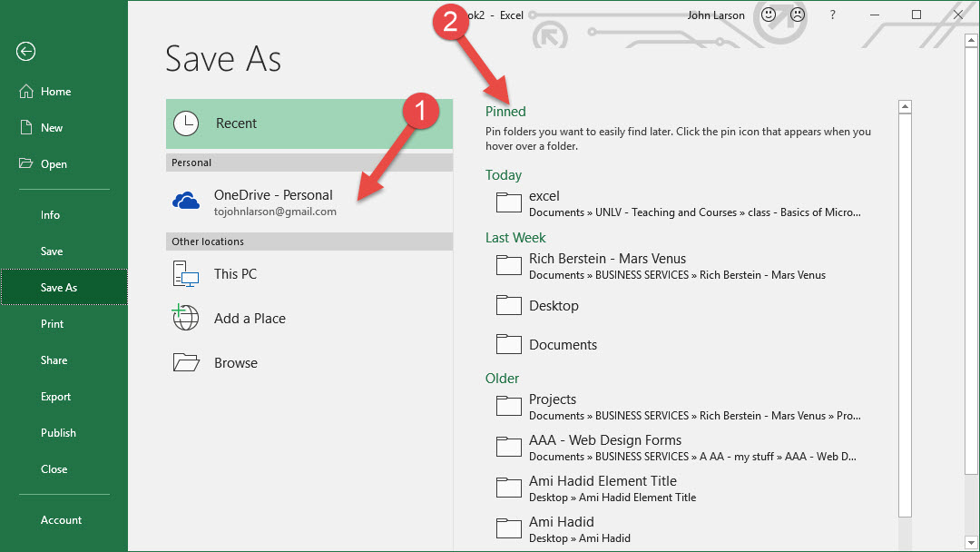Select the Recent clock icon
The image size is (980, 552).
pyautogui.click(x=186, y=123)
